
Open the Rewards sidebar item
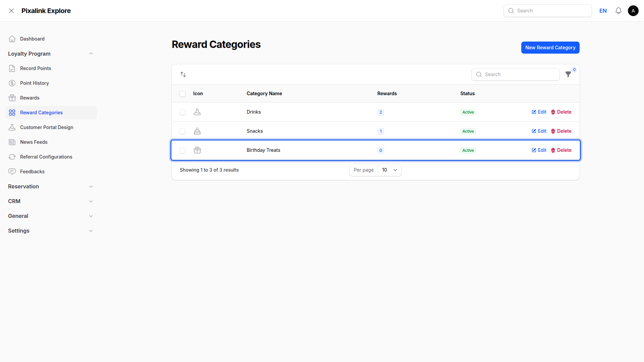point(51,98)
